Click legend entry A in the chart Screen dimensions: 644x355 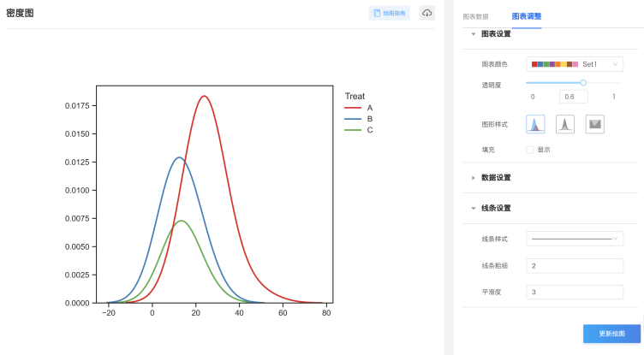(368, 109)
